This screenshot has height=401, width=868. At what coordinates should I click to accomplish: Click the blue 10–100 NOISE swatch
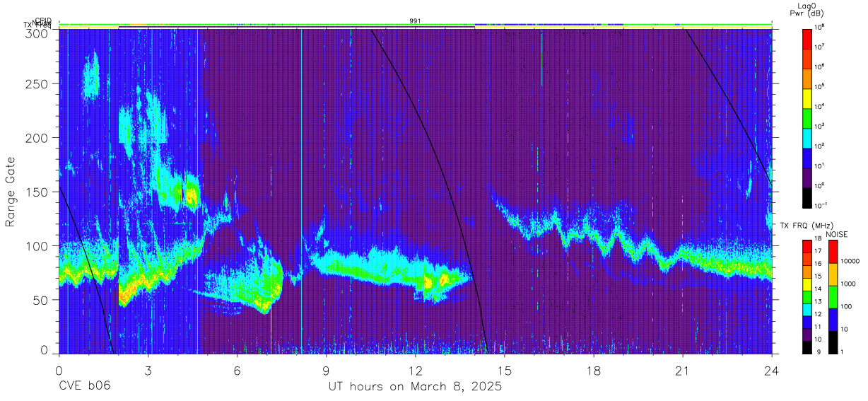coord(833,320)
